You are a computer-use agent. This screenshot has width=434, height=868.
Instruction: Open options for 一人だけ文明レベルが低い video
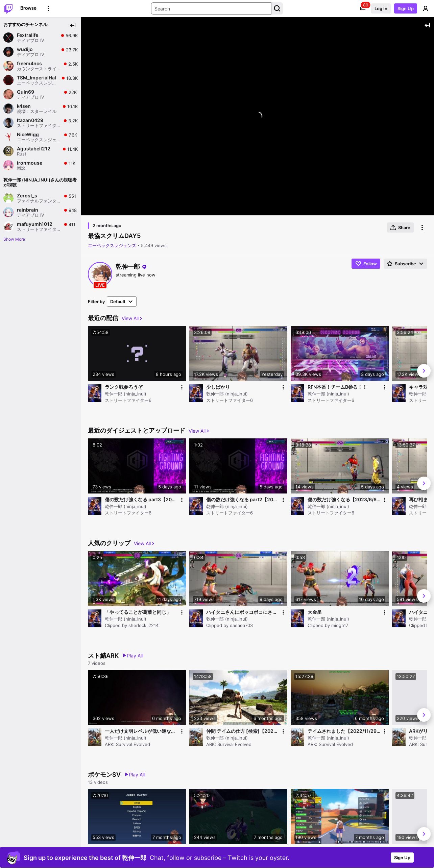pos(182,731)
